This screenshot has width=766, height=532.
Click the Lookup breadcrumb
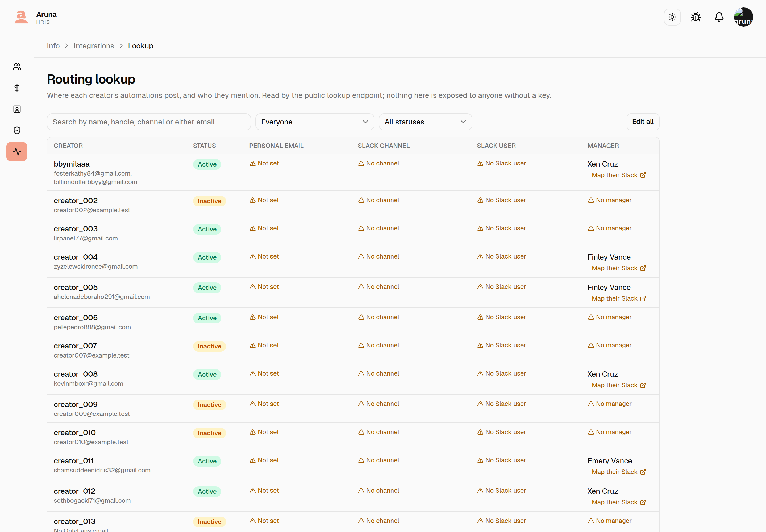point(141,46)
